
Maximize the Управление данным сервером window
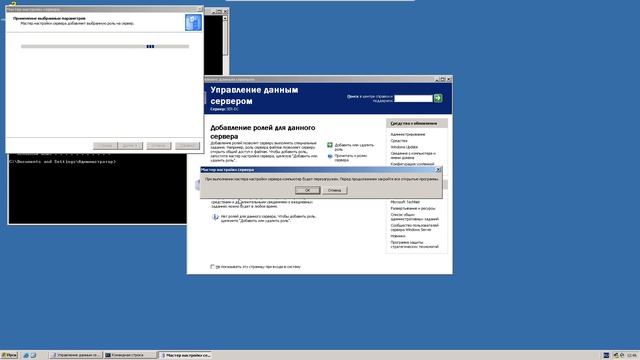coord(442,79)
